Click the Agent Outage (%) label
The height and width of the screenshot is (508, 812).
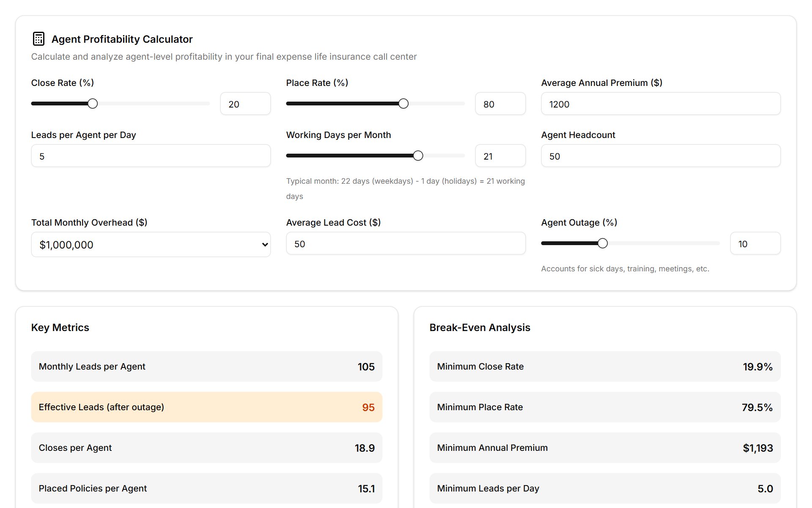[x=579, y=223]
